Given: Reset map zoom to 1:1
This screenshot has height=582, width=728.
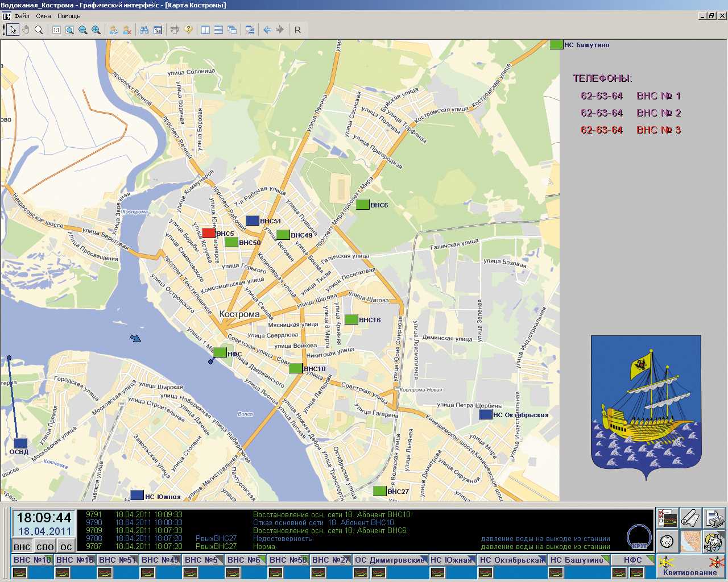Looking at the screenshot, I should pos(56,30).
